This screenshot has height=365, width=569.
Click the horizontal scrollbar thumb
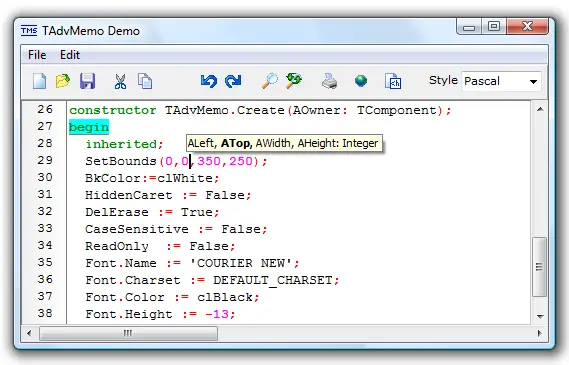pos(128,333)
